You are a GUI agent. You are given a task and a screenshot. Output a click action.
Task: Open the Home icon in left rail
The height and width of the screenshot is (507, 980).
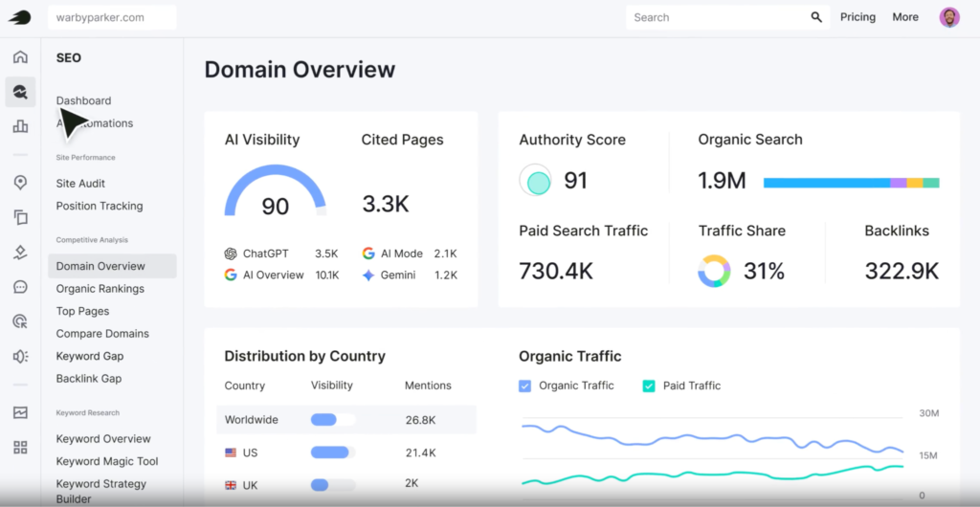point(21,56)
